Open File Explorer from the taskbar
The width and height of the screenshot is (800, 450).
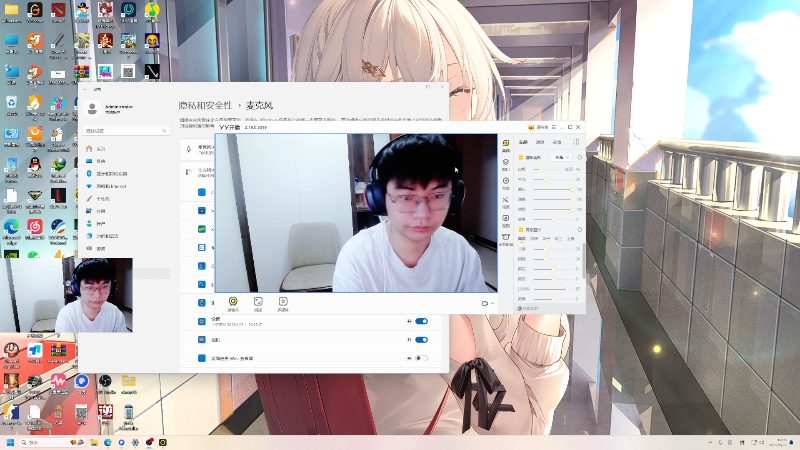tap(94, 442)
